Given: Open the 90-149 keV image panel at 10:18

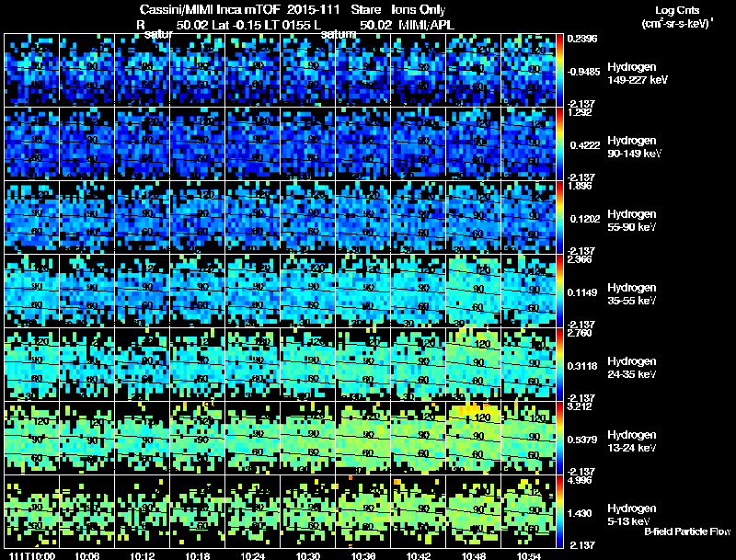Looking at the screenshot, I should click(x=197, y=144).
